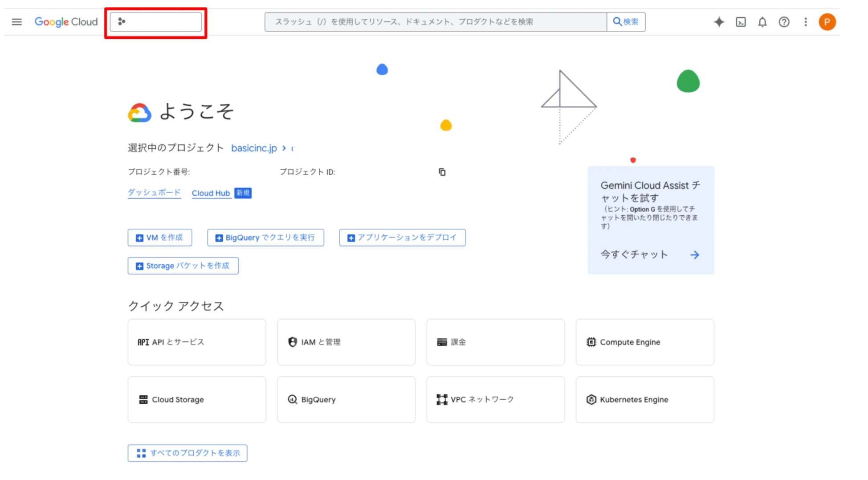Click the Storage バケットを作成 button
The width and height of the screenshot is (868, 480).
183,266
